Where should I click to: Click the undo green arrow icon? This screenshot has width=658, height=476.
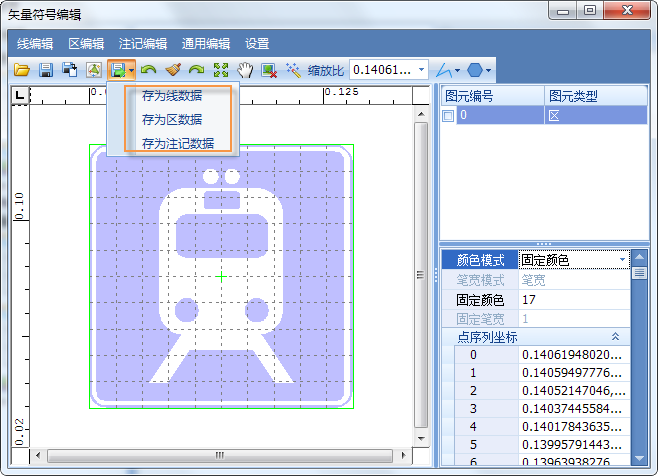tap(149, 70)
